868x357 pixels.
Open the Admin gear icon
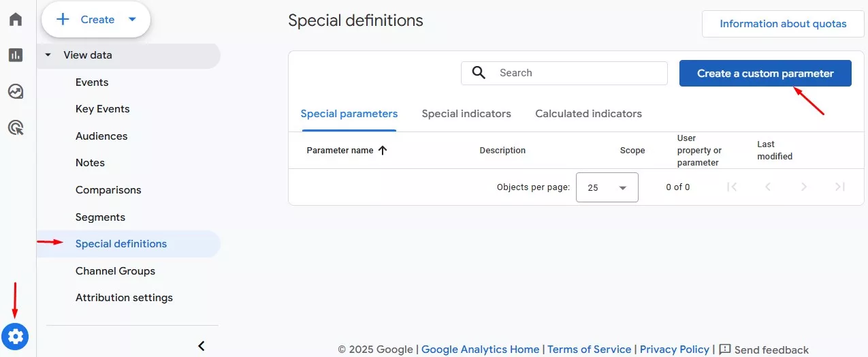click(x=15, y=336)
